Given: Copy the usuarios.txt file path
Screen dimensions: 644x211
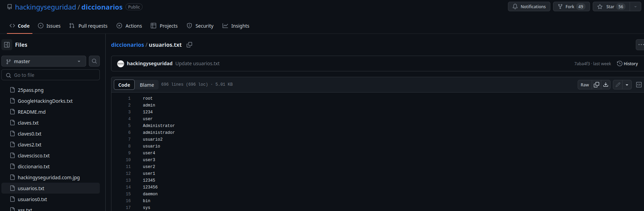Looking at the screenshot, I should tap(189, 45).
